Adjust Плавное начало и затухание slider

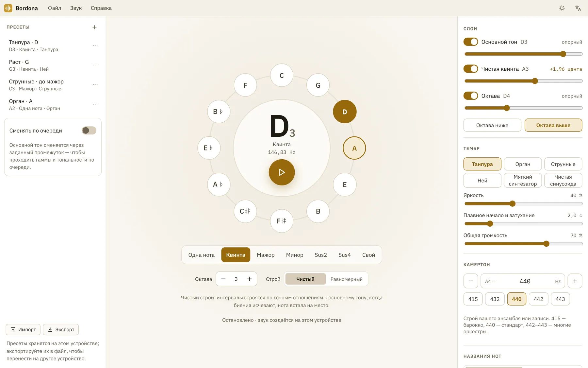523,224
